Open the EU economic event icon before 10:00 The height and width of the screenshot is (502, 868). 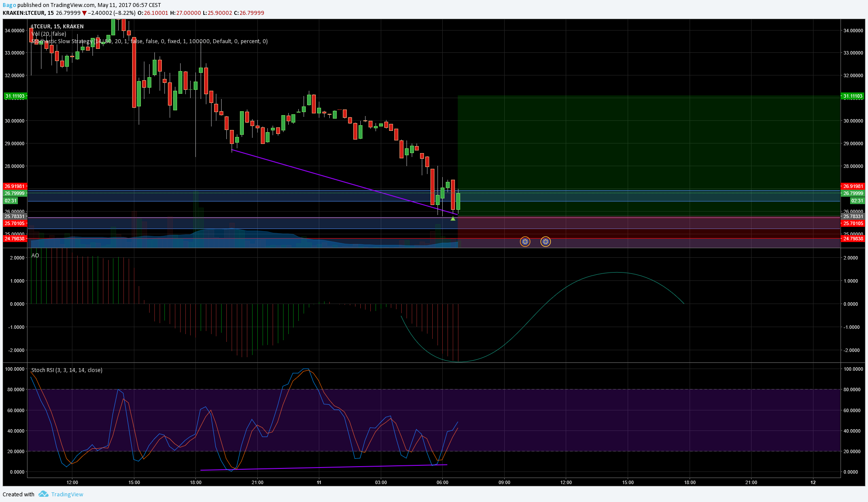(x=525, y=242)
